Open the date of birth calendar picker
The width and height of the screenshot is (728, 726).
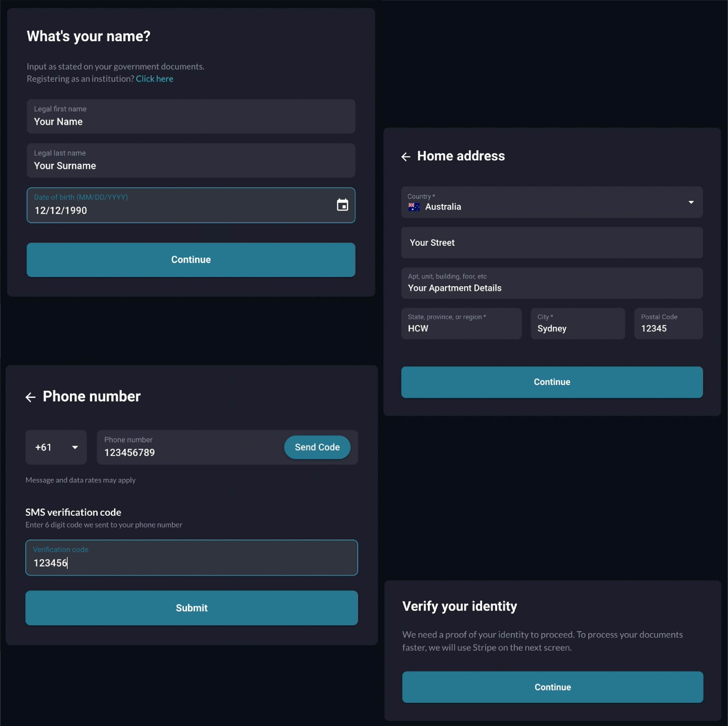pos(342,205)
